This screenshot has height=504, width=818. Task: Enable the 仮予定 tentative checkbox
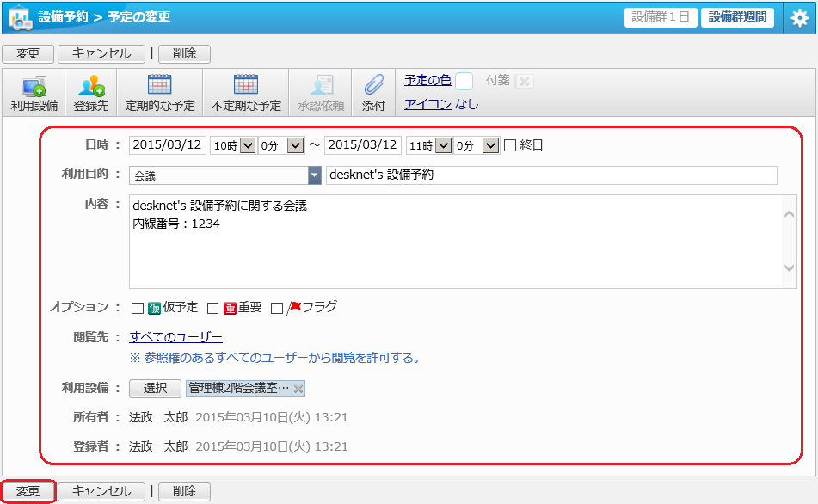138,309
